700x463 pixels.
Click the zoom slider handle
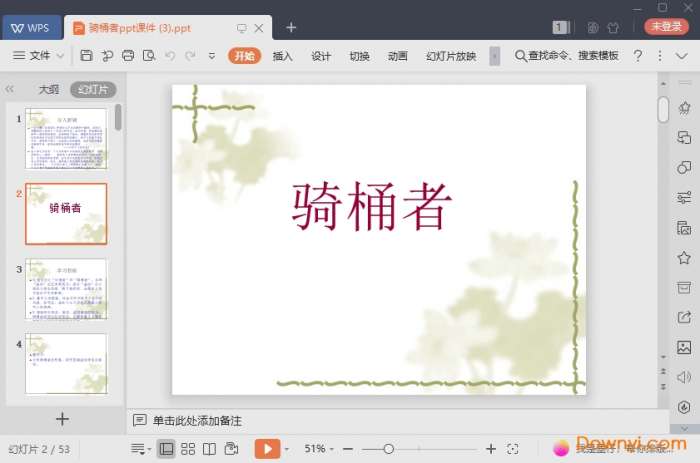coord(388,449)
